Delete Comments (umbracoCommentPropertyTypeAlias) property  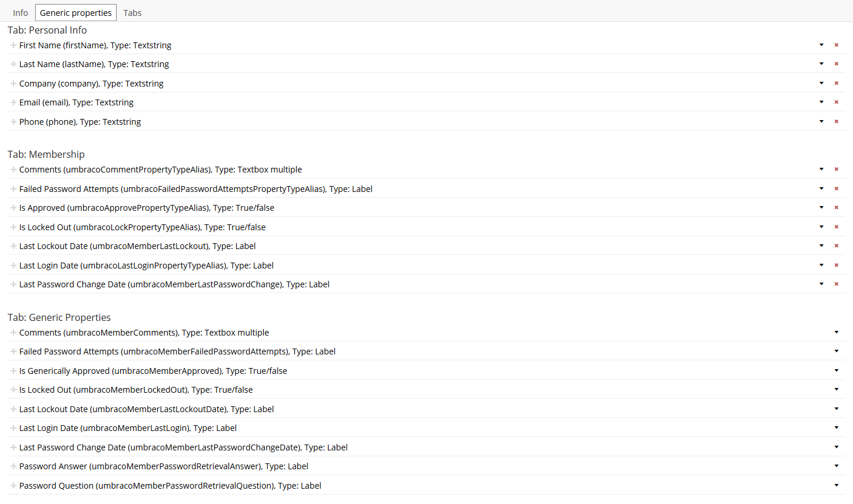pos(836,169)
